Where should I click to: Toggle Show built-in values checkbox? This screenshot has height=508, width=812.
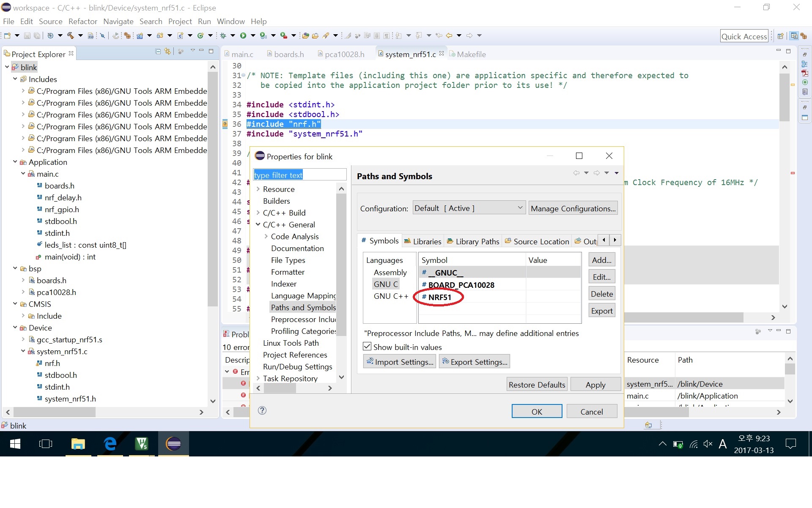(x=367, y=347)
